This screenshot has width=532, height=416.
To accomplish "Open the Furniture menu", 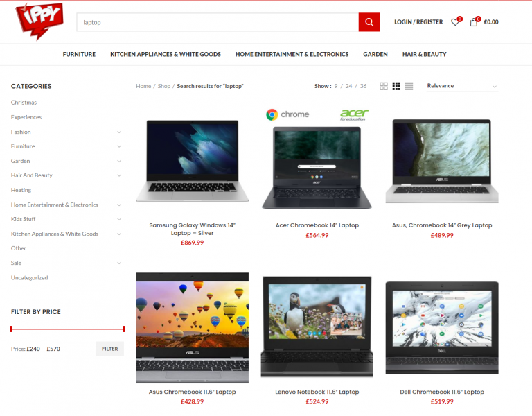I will point(79,54).
